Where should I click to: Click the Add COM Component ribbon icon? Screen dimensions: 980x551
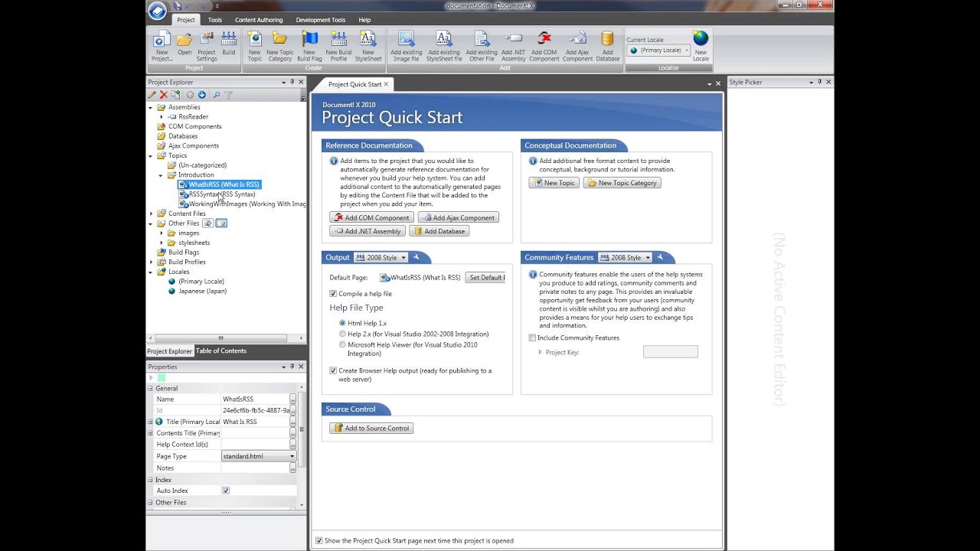pos(544,46)
